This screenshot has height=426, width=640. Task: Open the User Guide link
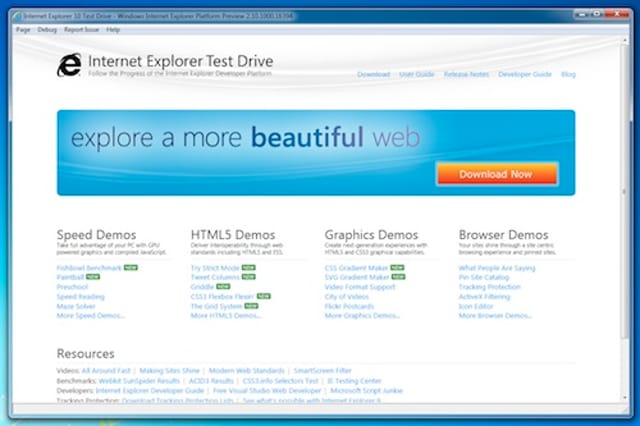click(x=417, y=74)
